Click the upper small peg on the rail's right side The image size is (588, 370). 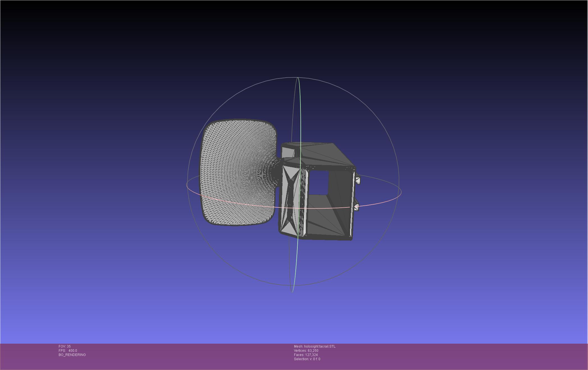pos(358,181)
